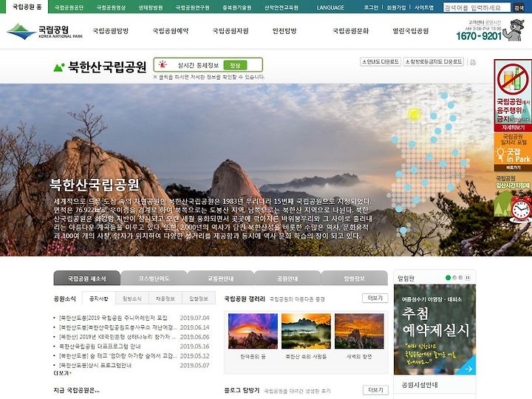The height and width of the screenshot is (399, 532).
Task: Open the 종복원기술원 top link
Action: coord(237,7)
